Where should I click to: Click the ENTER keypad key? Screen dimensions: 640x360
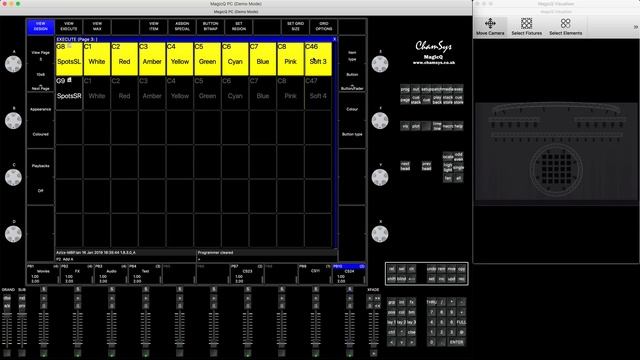456,342
